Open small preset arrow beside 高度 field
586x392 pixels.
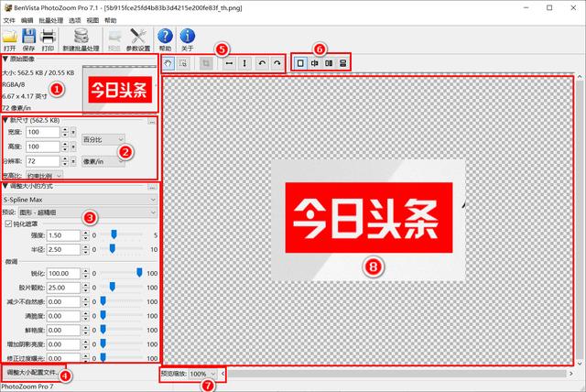(x=73, y=147)
